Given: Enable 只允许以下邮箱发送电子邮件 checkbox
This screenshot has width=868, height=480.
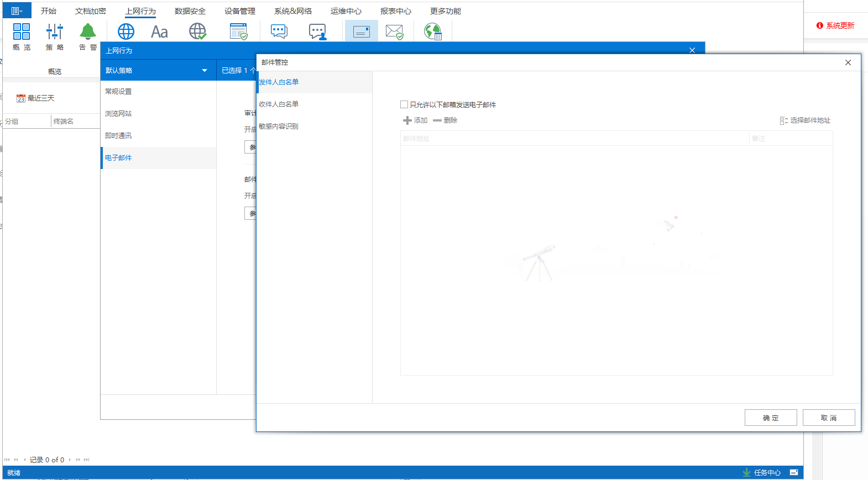Looking at the screenshot, I should [404, 104].
